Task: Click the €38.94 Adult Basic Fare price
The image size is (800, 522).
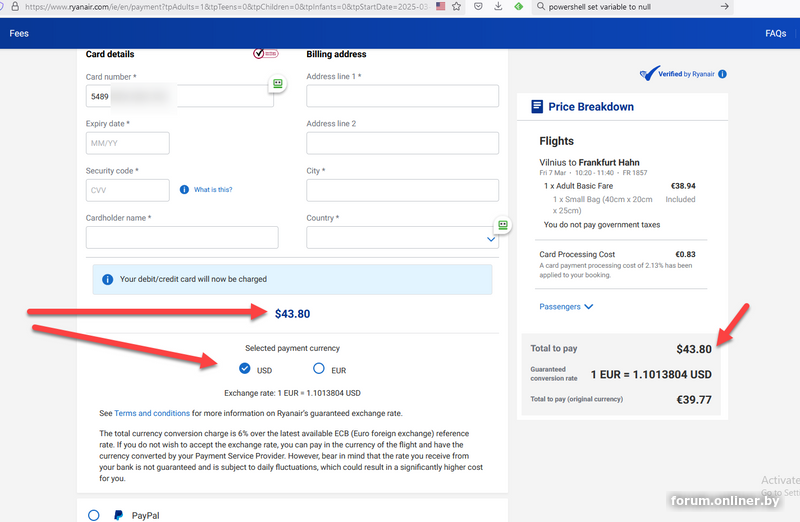Action: click(x=683, y=186)
